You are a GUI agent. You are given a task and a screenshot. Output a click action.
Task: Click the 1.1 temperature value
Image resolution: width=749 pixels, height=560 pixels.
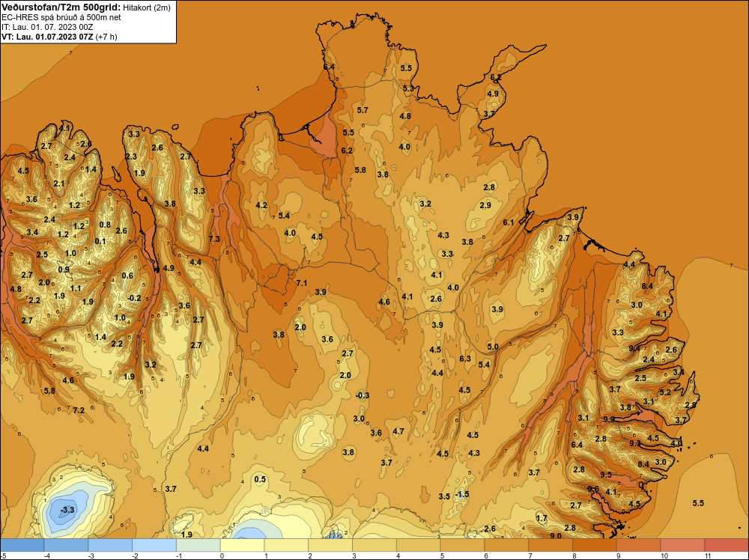(76, 288)
